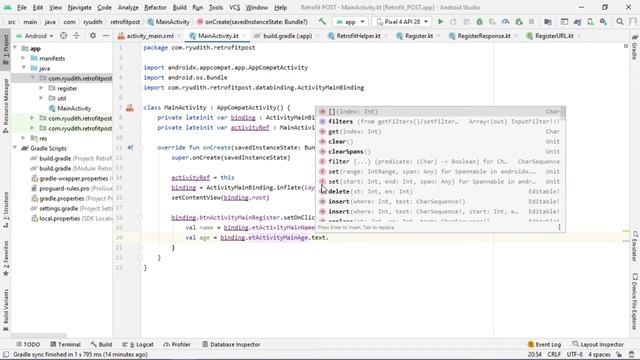Toggle the Favorites tool window
This screenshot has height=360, width=640.
point(6,258)
